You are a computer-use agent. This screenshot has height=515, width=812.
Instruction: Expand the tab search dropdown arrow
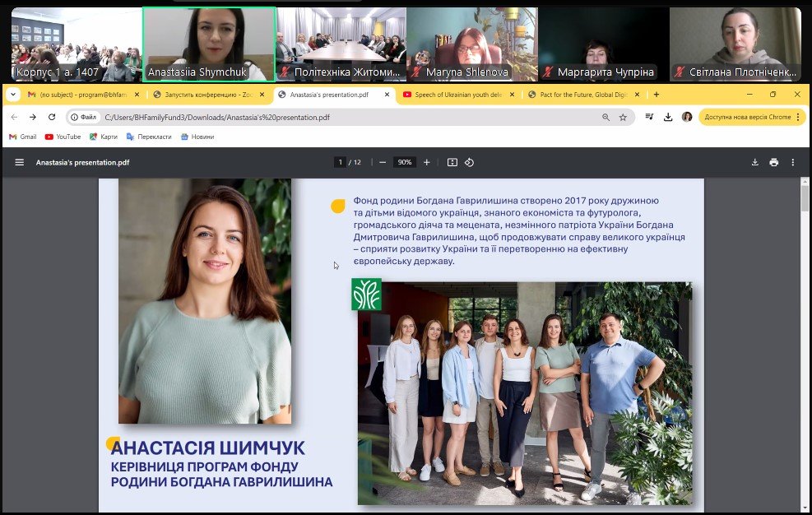click(x=13, y=95)
